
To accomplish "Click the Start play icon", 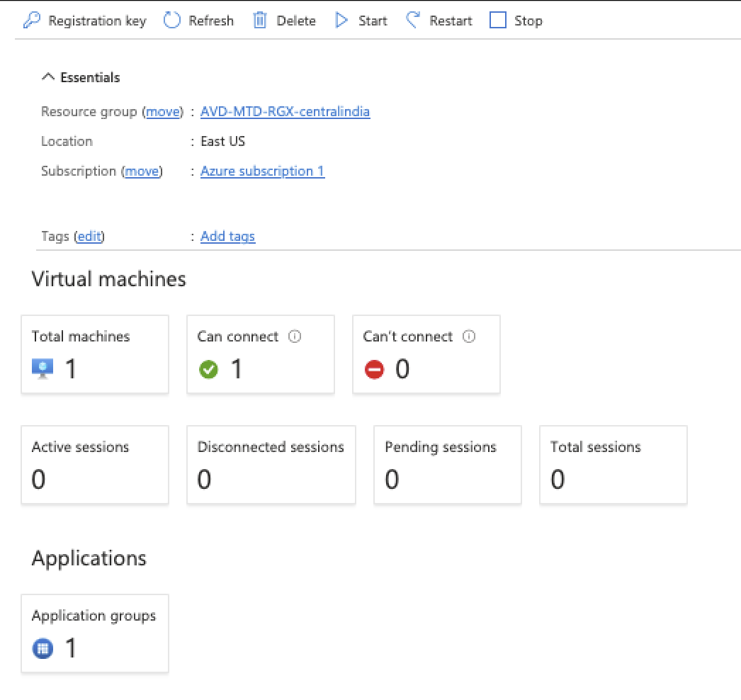I will click(341, 20).
